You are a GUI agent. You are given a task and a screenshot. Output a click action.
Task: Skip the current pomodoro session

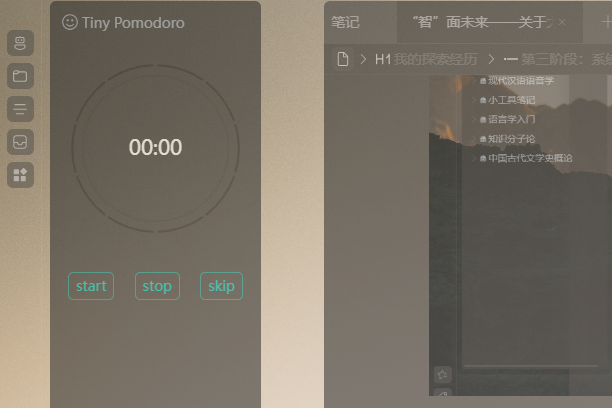pyautogui.click(x=221, y=286)
